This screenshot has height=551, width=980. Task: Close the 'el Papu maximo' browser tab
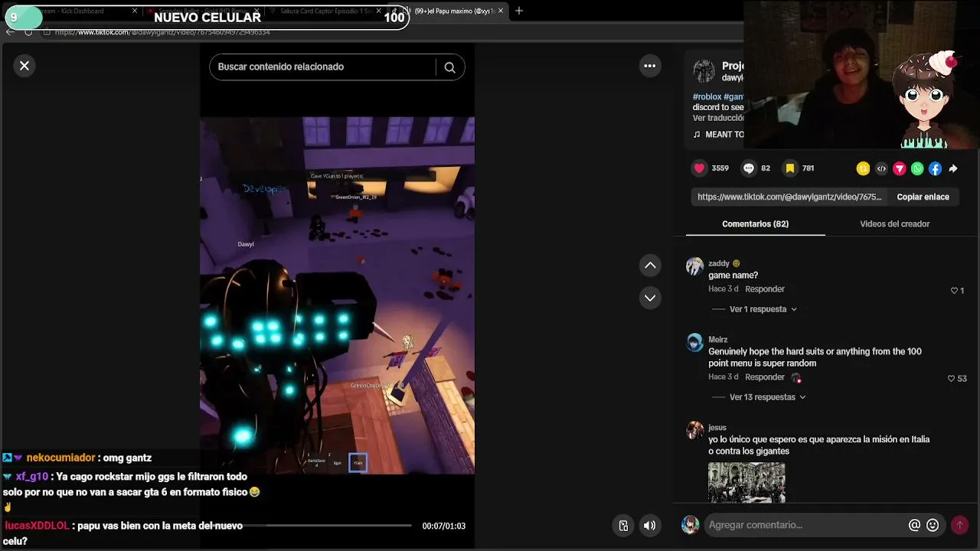(x=501, y=11)
